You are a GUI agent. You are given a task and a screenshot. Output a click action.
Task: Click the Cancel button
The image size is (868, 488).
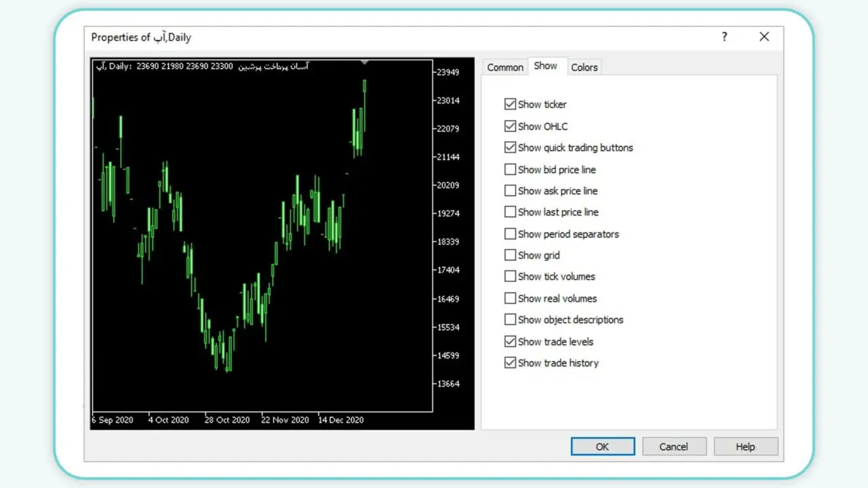(x=673, y=447)
